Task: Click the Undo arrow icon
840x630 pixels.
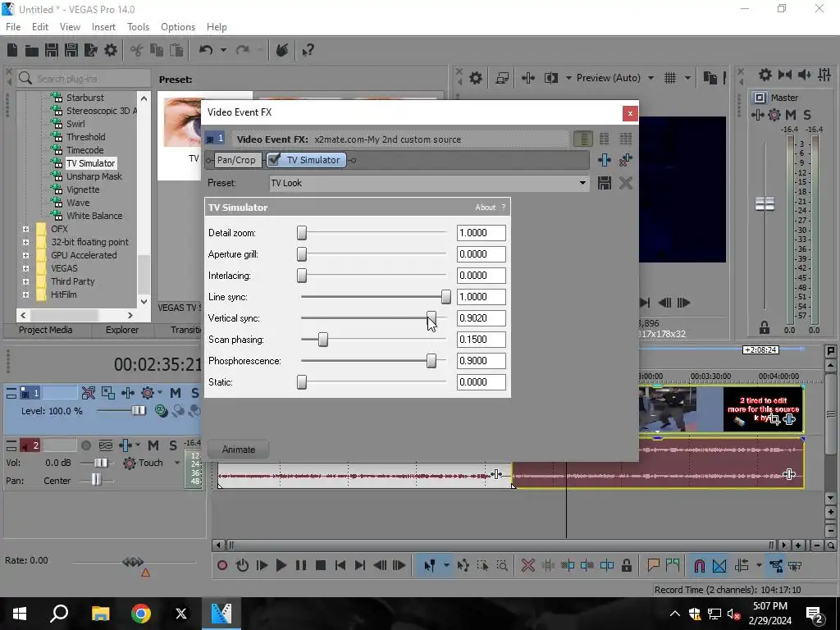Action: click(206, 50)
